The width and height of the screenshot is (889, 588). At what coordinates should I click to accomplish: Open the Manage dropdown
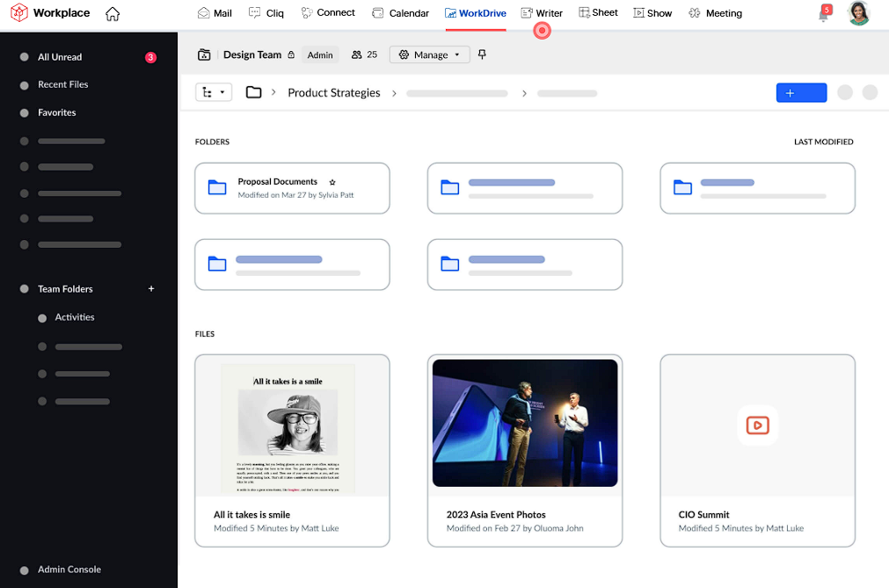click(429, 54)
